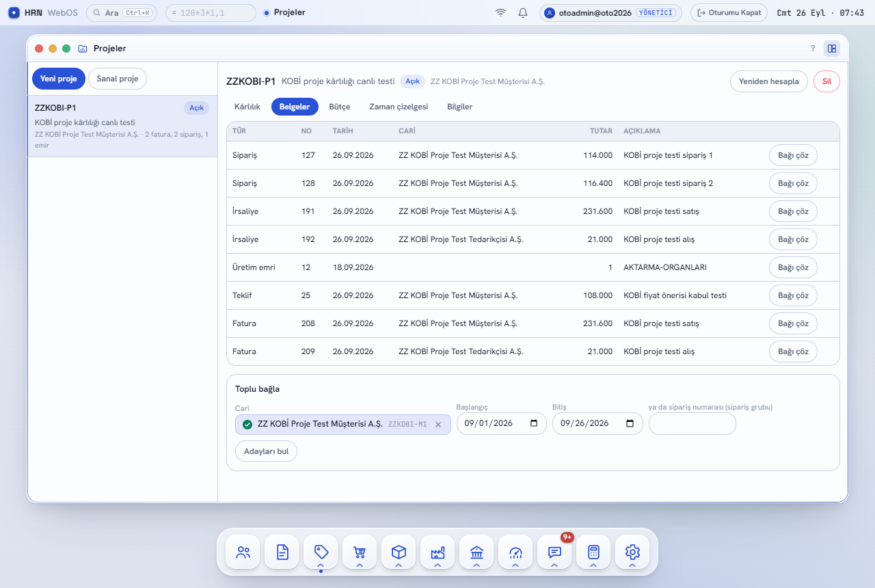The width and height of the screenshot is (875, 588).
Task: Open the Bilgiler tab
Action: coord(460,107)
